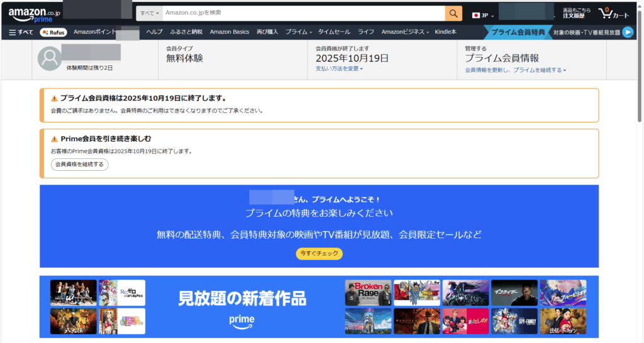This screenshot has width=644, height=343.
Task: Click inside the Amazon.co.jp search field
Action: 302,13
